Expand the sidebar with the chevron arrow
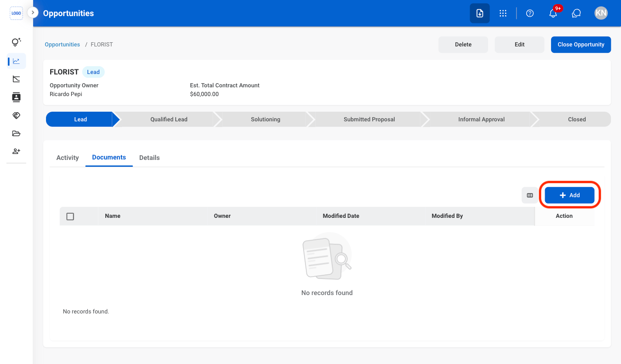The height and width of the screenshot is (364, 621). [33, 13]
